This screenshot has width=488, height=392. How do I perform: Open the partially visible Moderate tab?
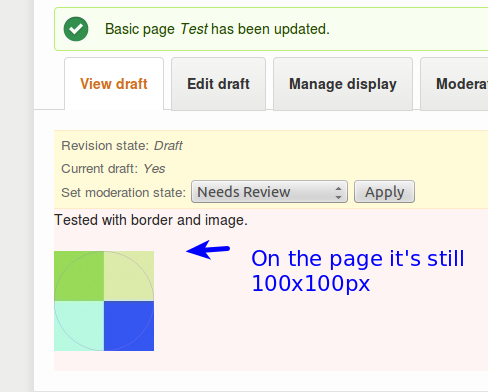(454, 84)
